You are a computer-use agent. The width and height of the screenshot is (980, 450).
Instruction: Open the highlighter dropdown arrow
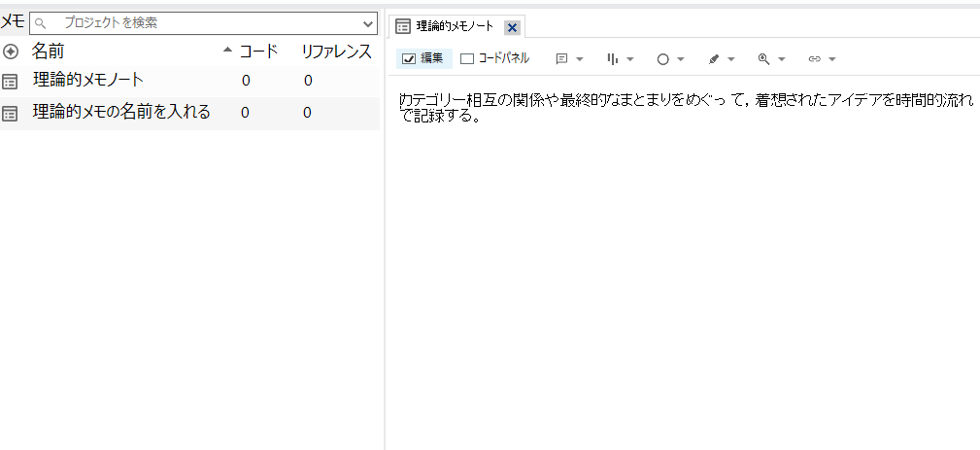[x=730, y=59]
